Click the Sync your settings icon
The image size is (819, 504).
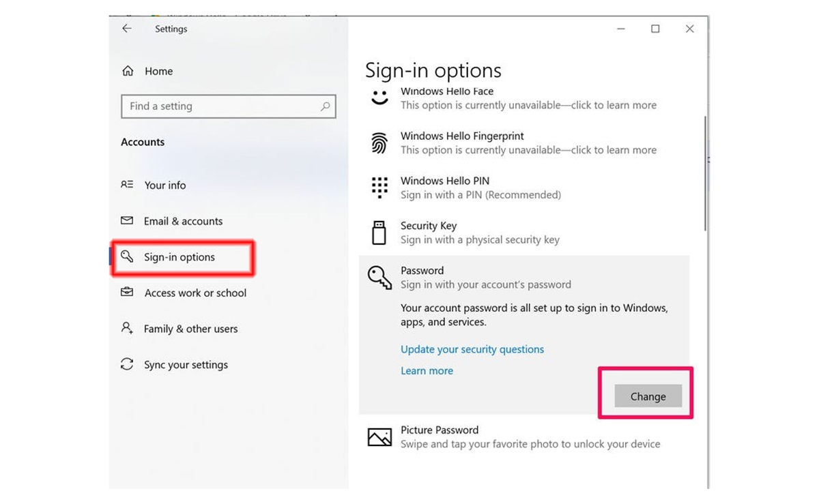pos(127,364)
